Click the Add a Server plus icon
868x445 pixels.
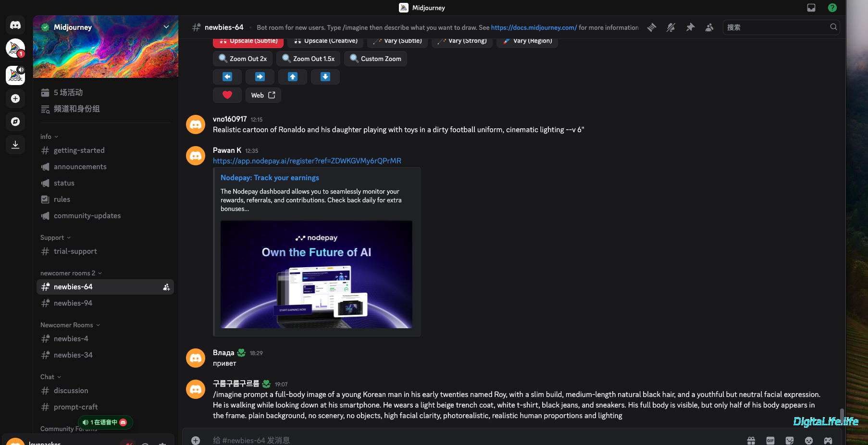pyautogui.click(x=15, y=99)
